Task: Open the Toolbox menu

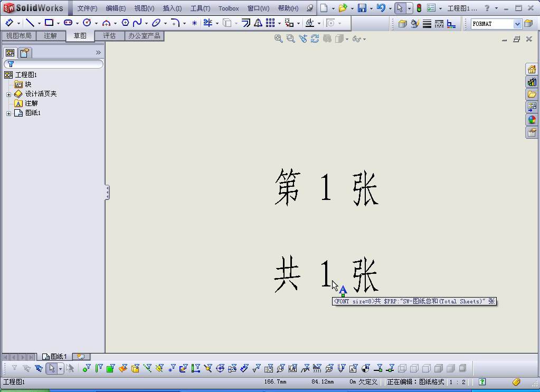Action: tap(229, 8)
